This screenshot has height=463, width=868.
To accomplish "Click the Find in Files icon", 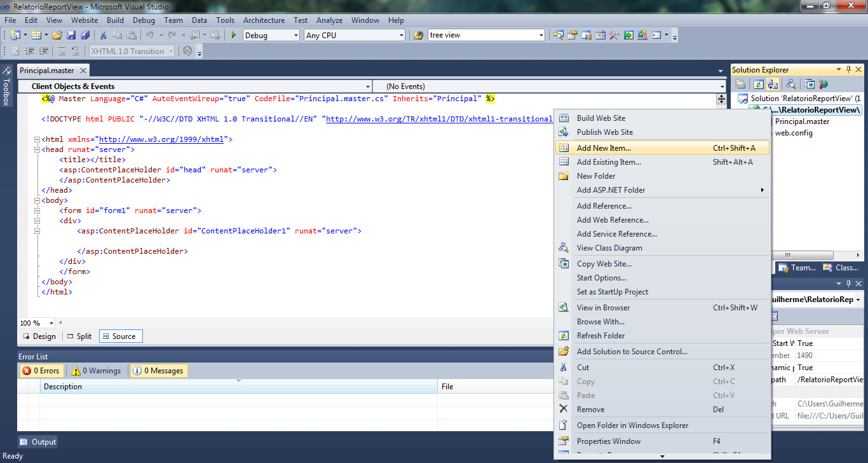I will tap(418, 35).
